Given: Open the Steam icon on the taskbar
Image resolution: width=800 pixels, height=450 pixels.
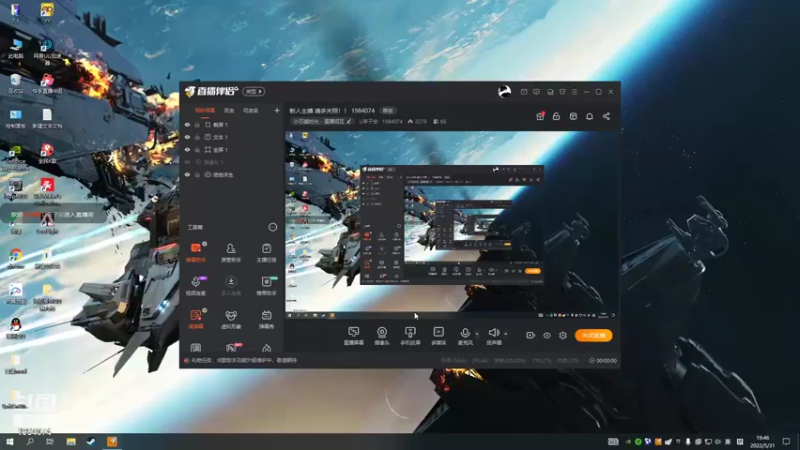Looking at the screenshot, I should click(91, 441).
